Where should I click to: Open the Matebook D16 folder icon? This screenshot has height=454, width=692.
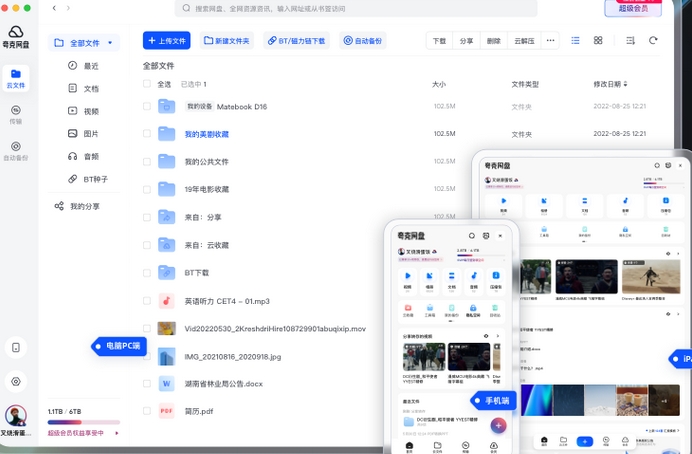(167, 106)
